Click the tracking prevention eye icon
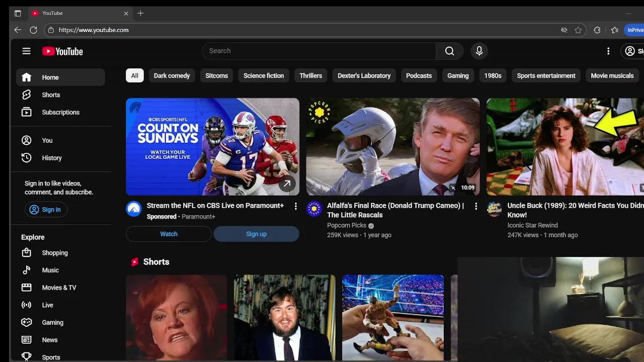The height and width of the screenshot is (362, 644). (x=564, y=30)
